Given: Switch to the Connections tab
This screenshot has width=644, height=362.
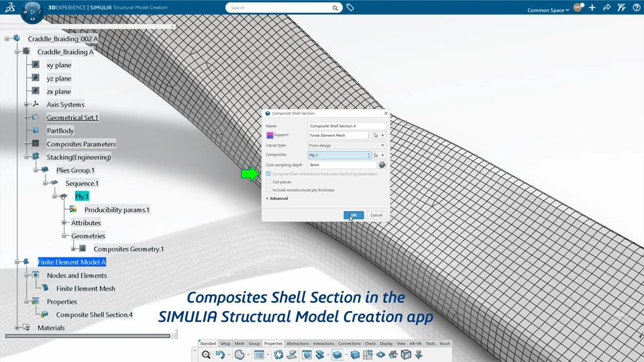Looking at the screenshot, I should click(350, 343).
